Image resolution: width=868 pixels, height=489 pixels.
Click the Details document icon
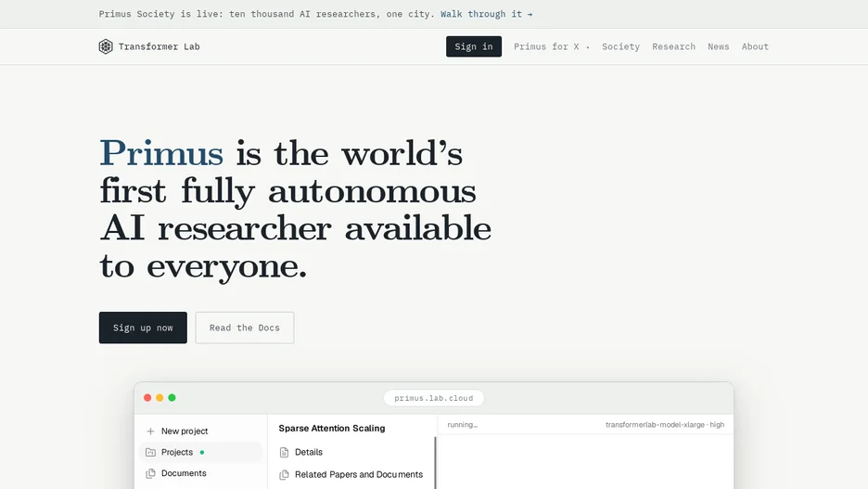(284, 453)
